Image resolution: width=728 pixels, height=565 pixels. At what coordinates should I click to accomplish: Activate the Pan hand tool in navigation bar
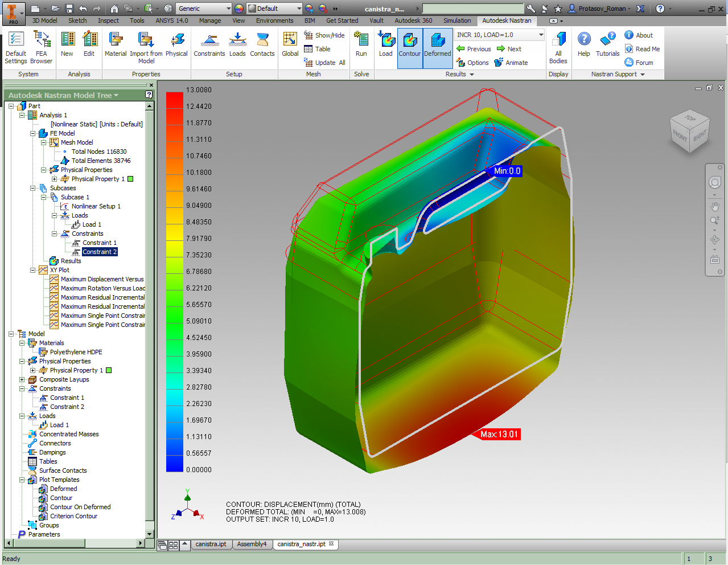pos(715,207)
